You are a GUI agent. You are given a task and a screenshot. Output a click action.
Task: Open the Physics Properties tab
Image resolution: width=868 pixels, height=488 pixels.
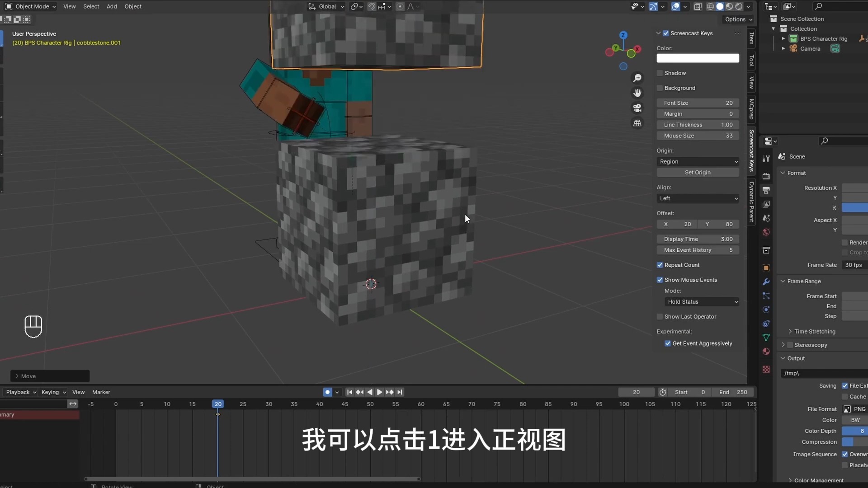coord(766,310)
